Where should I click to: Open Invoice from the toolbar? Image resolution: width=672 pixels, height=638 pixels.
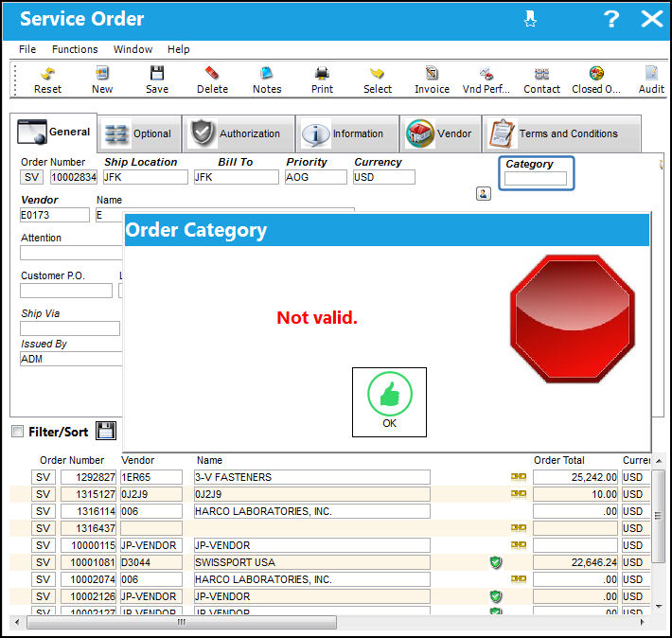pyautogui.click(x=432, y=80)
